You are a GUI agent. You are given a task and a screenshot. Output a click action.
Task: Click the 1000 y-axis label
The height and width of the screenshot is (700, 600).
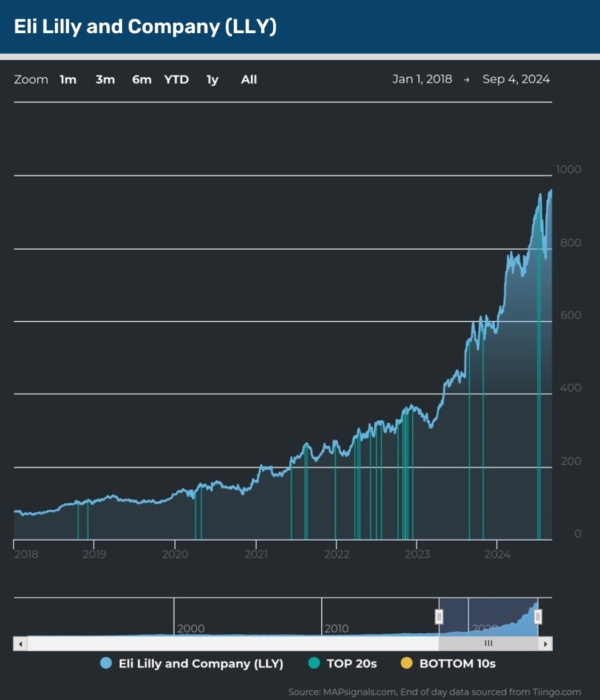pyautogui.click(x=569, y=169)
